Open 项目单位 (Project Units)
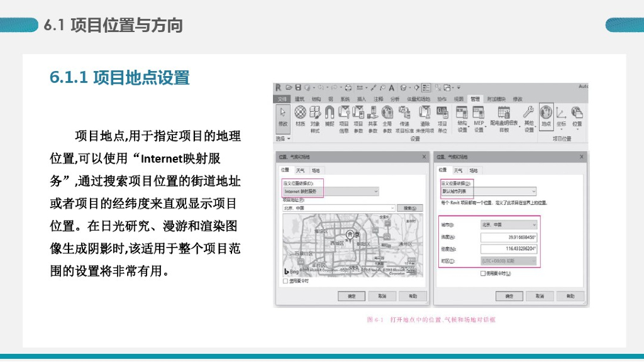This screenshot has width=644, height=362. 442,119
